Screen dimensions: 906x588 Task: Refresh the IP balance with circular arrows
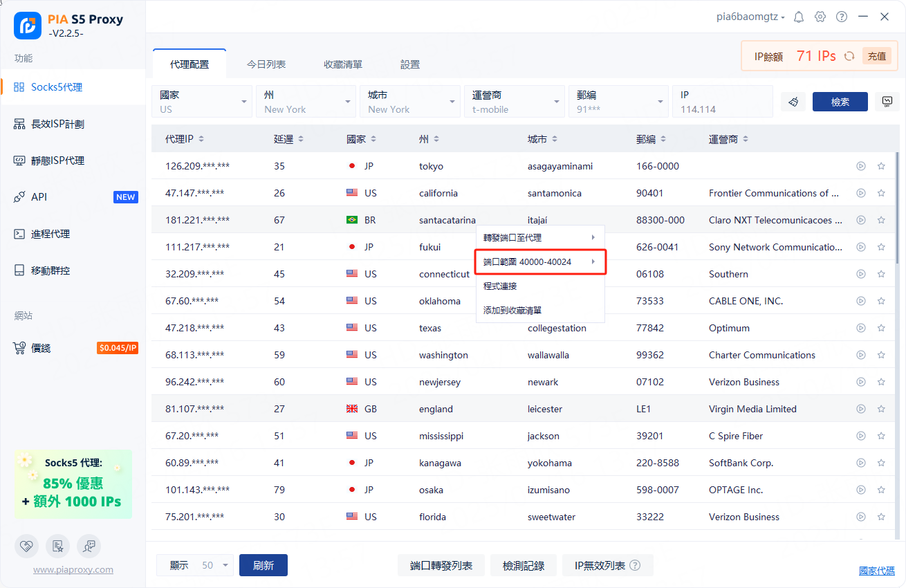click(849, 56)
